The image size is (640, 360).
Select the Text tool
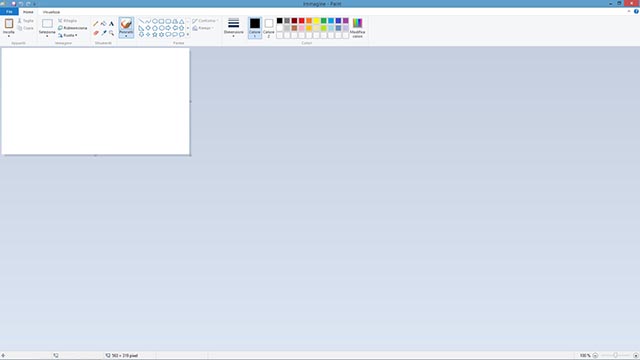coord(111,24)
